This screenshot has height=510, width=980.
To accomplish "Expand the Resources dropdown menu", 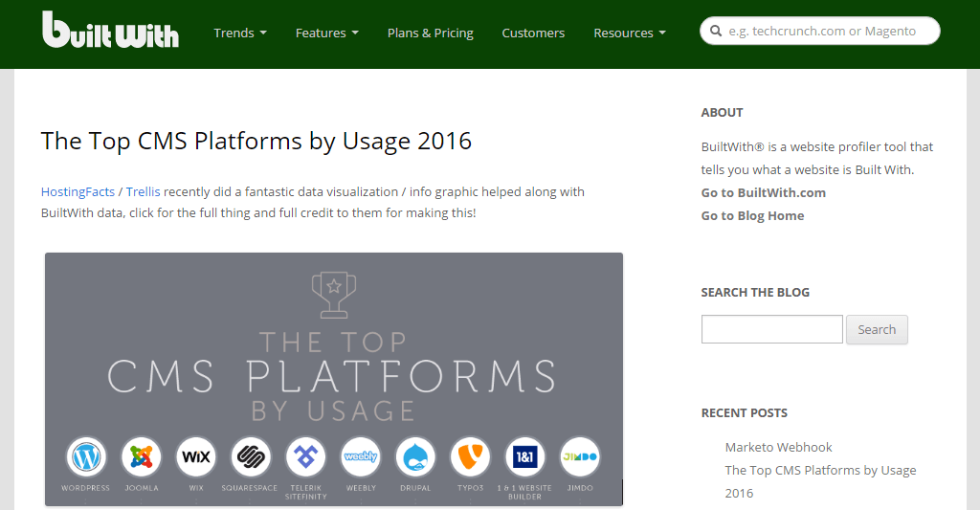I will coord(630,33).
